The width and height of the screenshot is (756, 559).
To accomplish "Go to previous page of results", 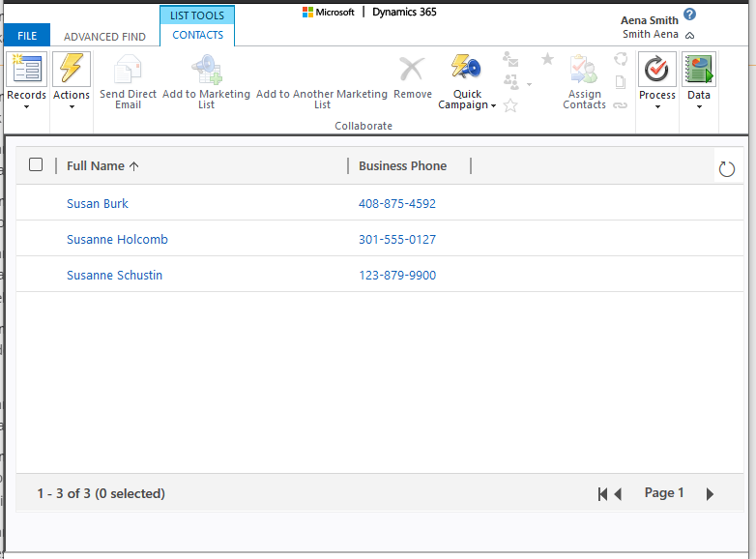I will click(618, 494).
